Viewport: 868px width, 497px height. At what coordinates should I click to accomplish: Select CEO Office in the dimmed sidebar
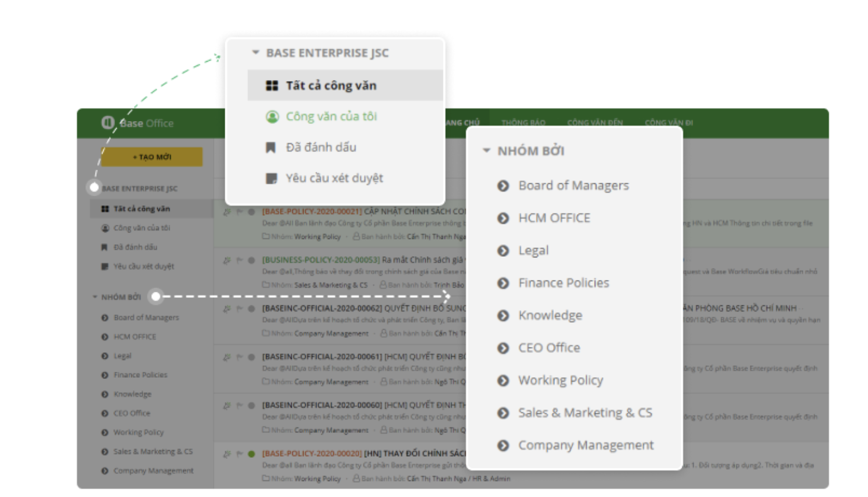tap(132, 413)
